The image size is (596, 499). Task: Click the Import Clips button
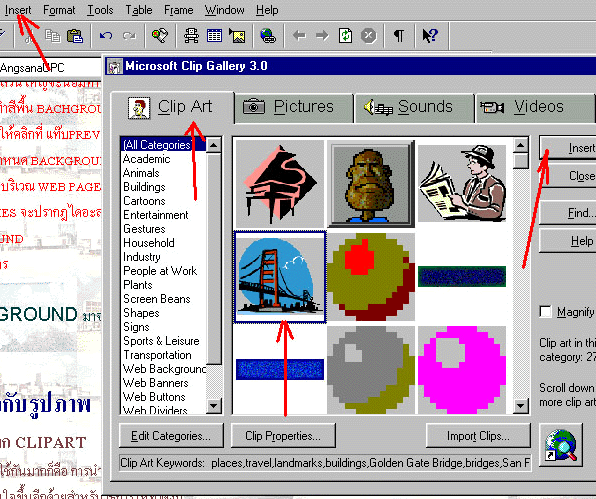tap(478, 436)
